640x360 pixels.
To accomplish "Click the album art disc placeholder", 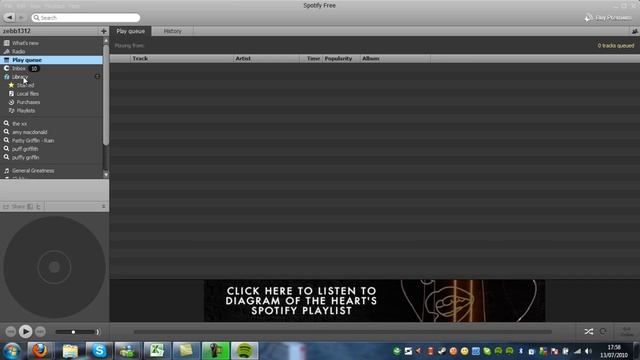I will [54, 267].
